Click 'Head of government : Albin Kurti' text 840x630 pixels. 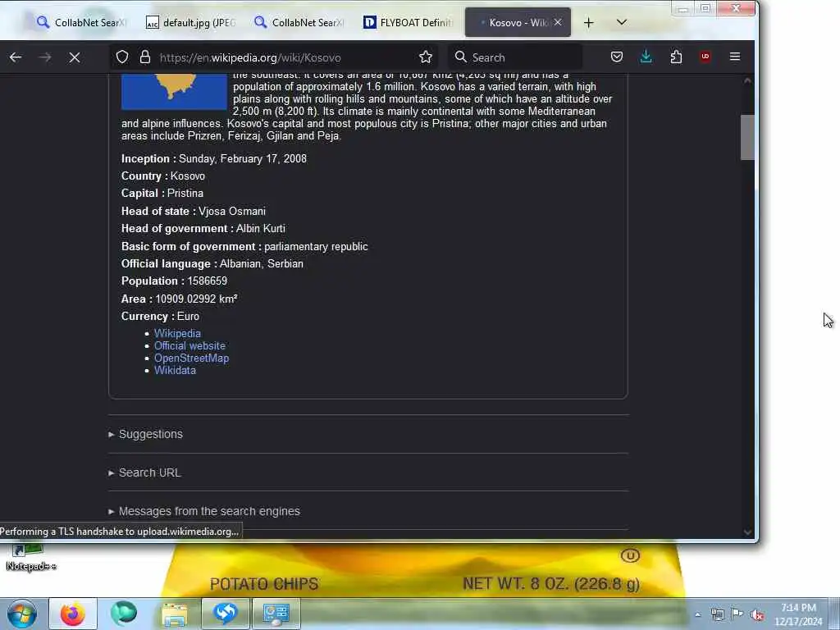tap(203, 228)
